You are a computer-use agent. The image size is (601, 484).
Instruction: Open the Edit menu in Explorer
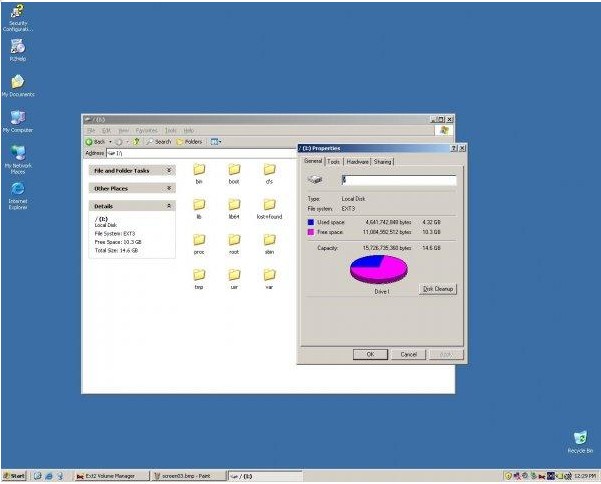point(106,131)
